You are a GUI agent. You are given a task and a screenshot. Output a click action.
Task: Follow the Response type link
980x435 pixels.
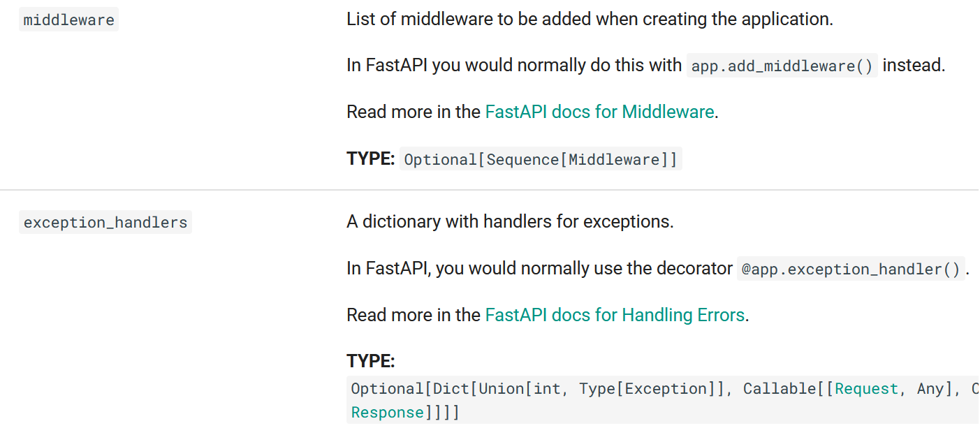tap(388, 413)
